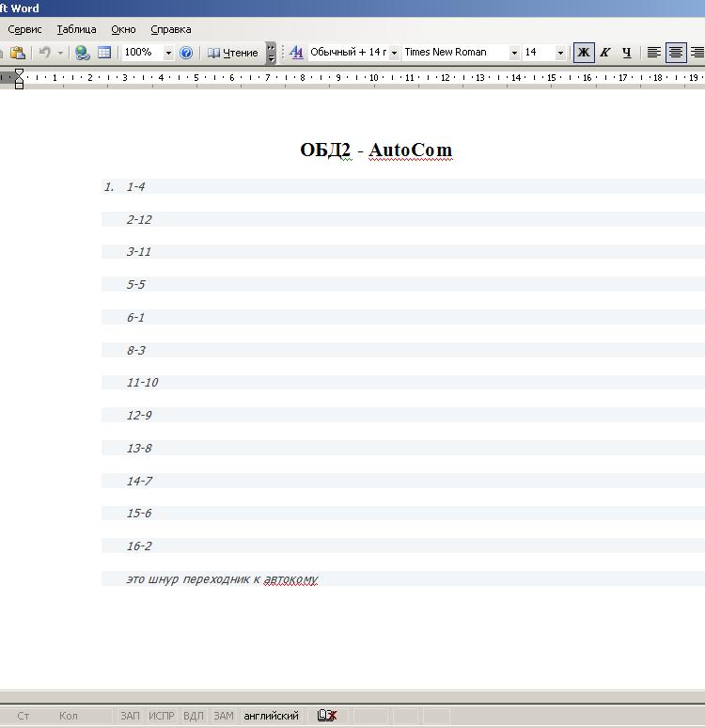Click the line 14-7
This screenshot has height=728, width=705.
coord(139,481)
